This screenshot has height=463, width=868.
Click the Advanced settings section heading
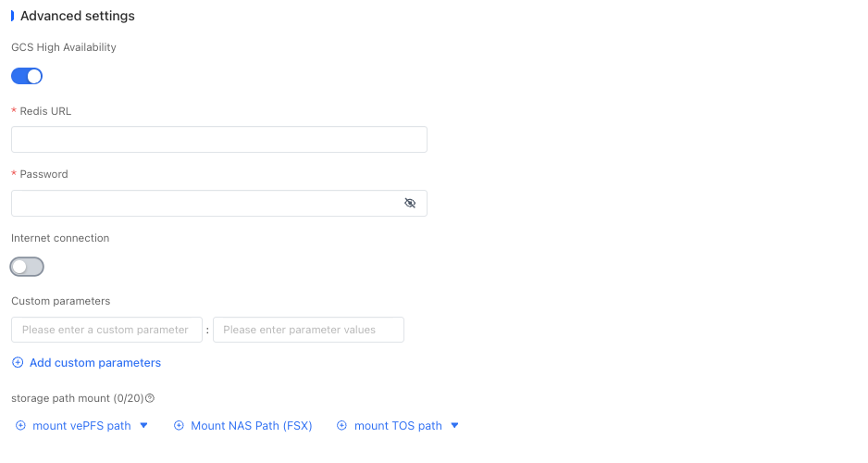[x=77, y=16]
